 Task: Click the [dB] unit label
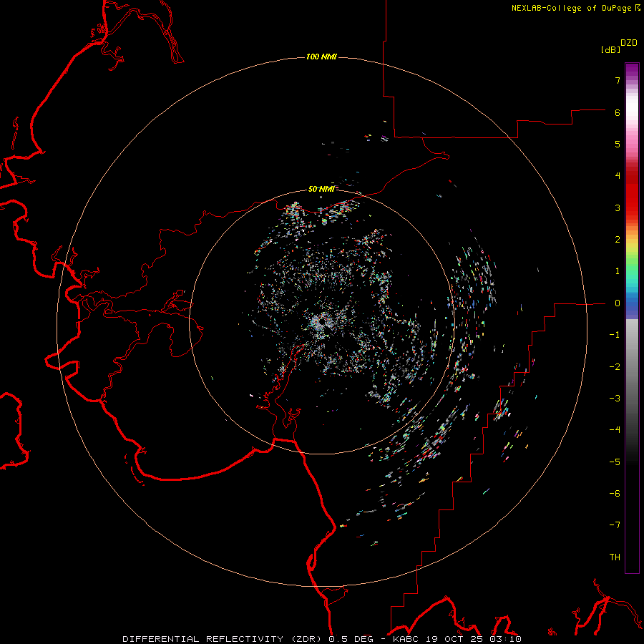610,49
